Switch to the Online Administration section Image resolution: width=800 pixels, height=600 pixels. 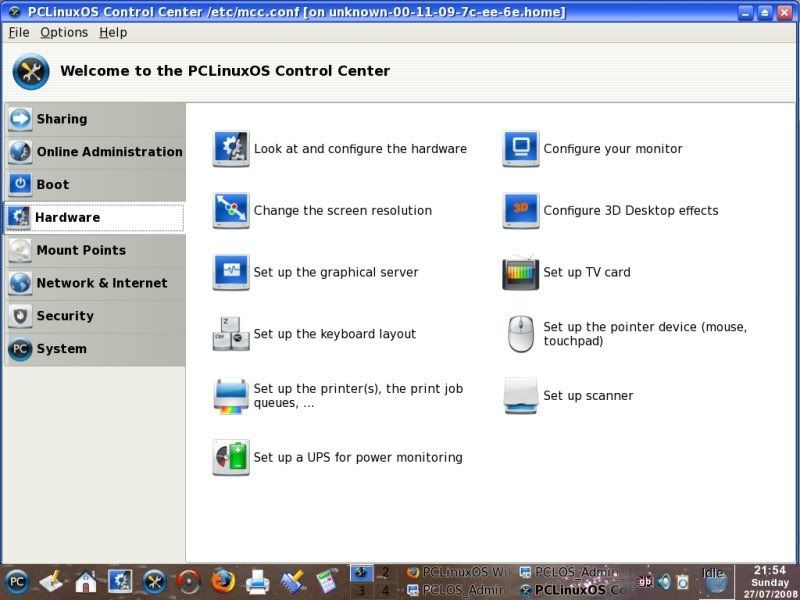coord(95,152)
